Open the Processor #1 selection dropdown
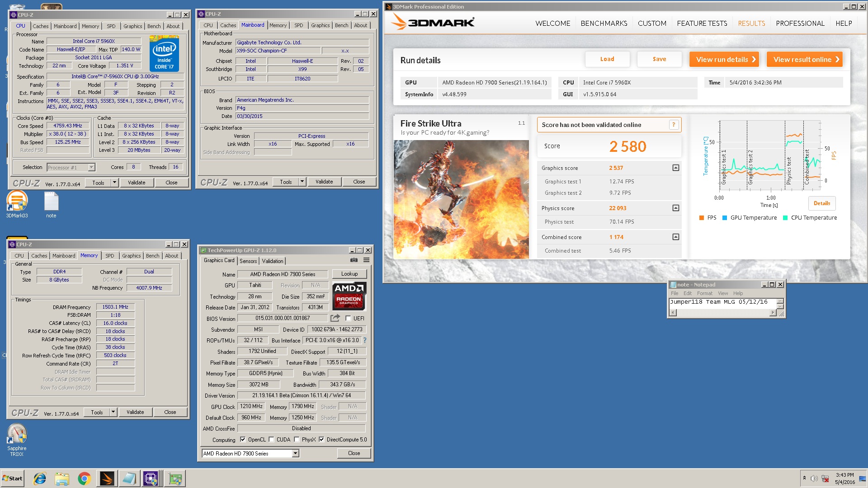Viewport: 868px width, 488px height. pyautogui.click(x=91, y=167)
